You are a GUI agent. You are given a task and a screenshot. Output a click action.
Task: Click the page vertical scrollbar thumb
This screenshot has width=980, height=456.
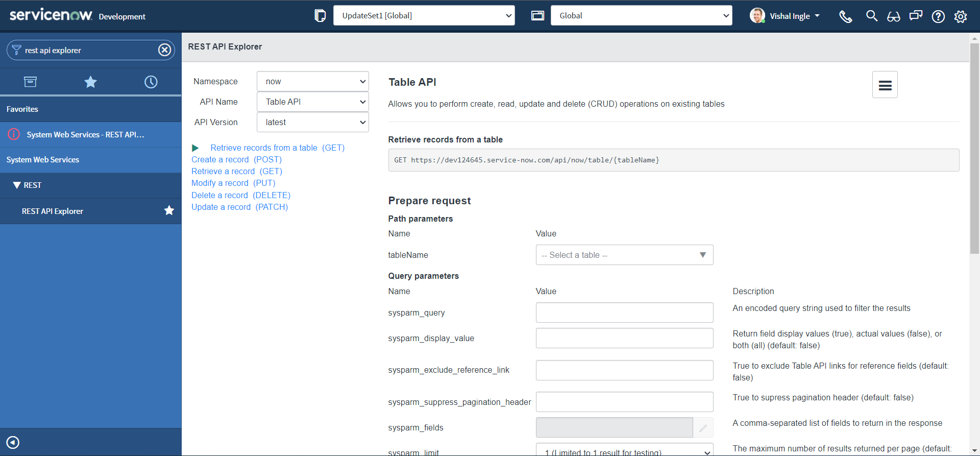[974, 148]
